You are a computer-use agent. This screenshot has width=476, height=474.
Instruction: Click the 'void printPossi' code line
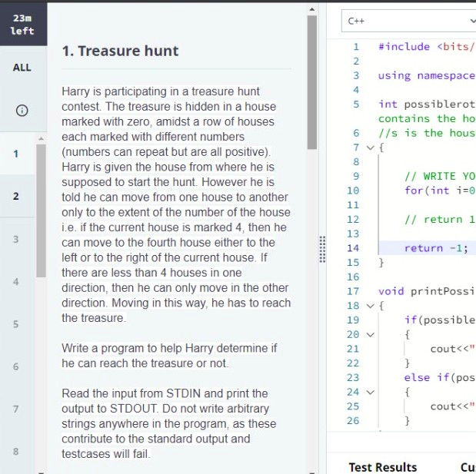coord(427,291)
